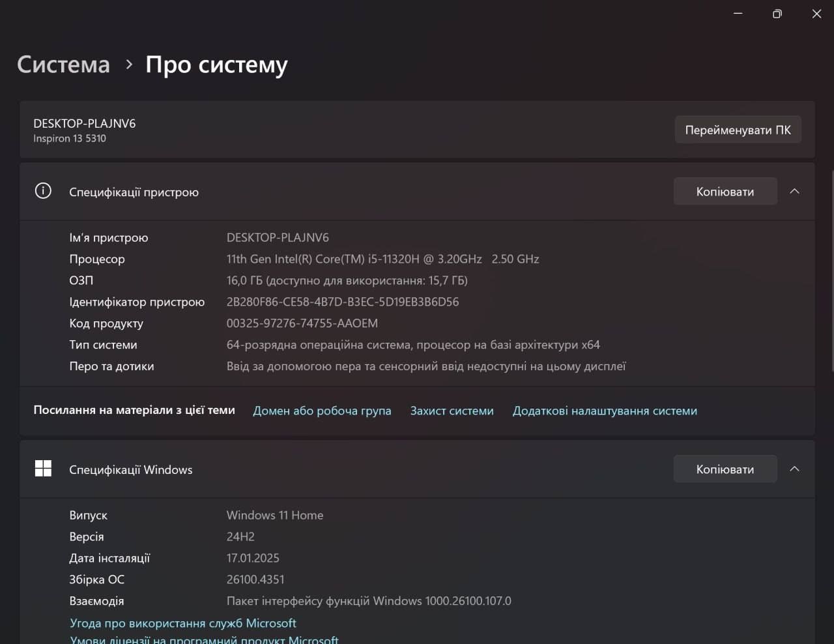Click the DESKTOP-PLAJNV6 header name
The image size is (834, 644).
85,123
